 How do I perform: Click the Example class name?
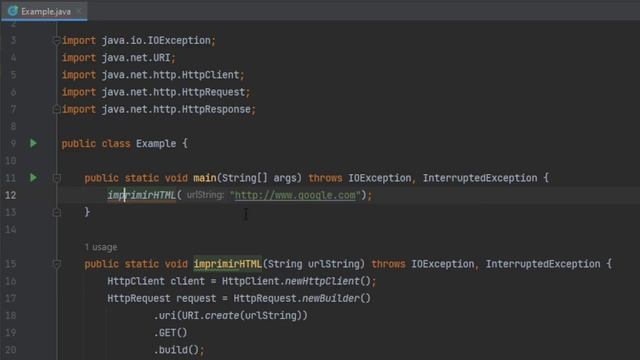156,144
